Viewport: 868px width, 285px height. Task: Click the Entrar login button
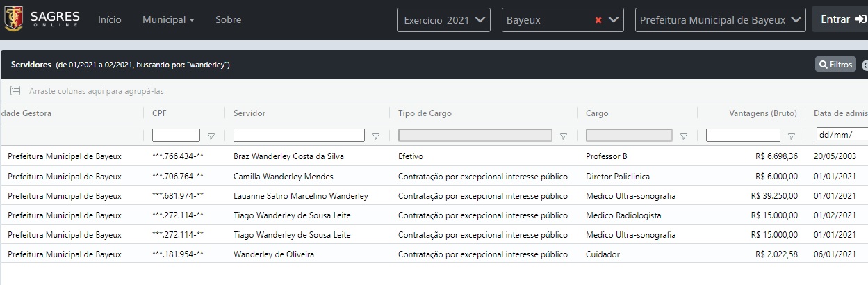pos(840,20)
